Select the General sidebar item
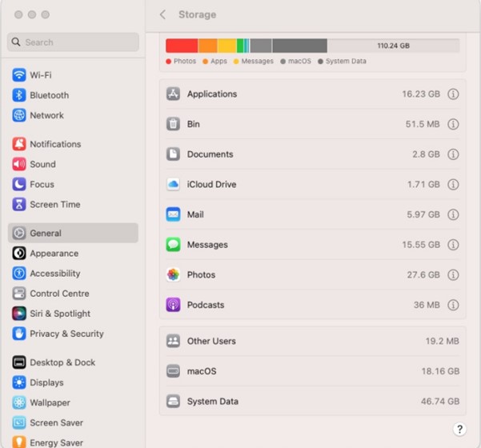The height and width of the screenshot is (448, 481). [x=73, y=233]
